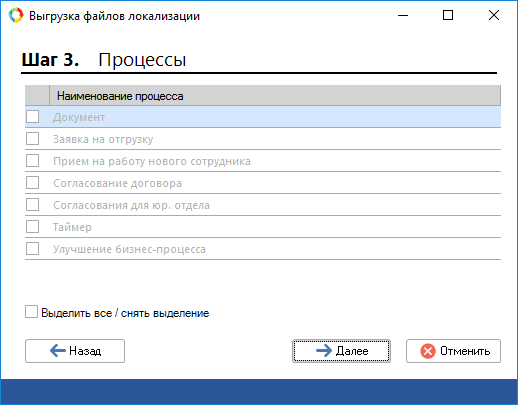518x405 pixels.
Task: Go back with the Назад button
Action: tap(75, 351)
